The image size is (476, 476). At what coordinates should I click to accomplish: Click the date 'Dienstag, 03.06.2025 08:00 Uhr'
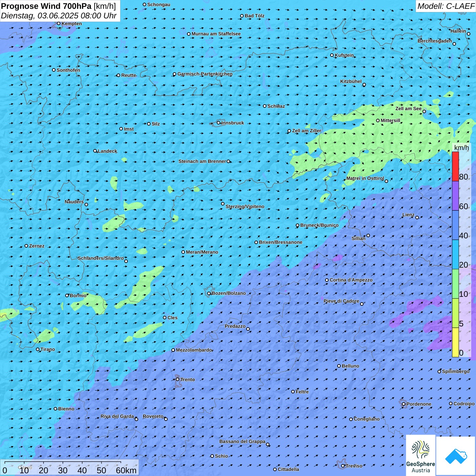click(x=59, y=16)
